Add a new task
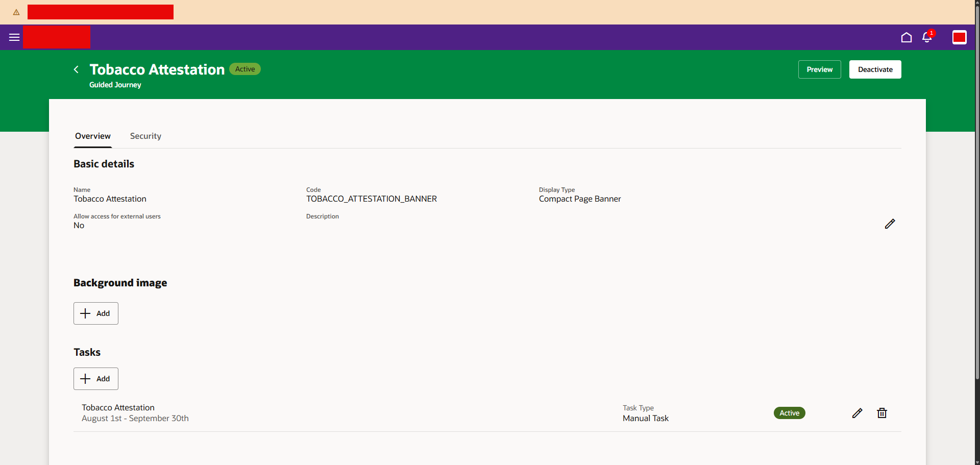Viewport: 980px width, 465px height. (x=96, y=379)
